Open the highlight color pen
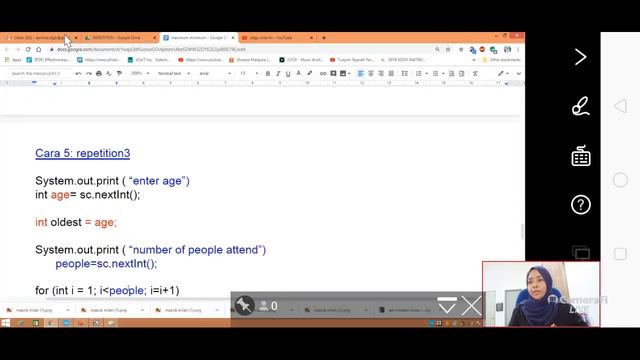 pyautogui.click(x=310, y=73)
